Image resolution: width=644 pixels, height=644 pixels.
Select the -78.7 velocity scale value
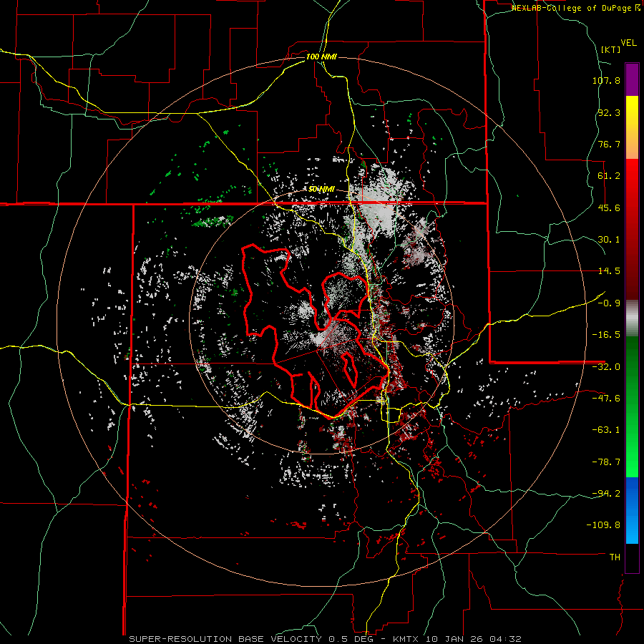[x=606, y=462]
